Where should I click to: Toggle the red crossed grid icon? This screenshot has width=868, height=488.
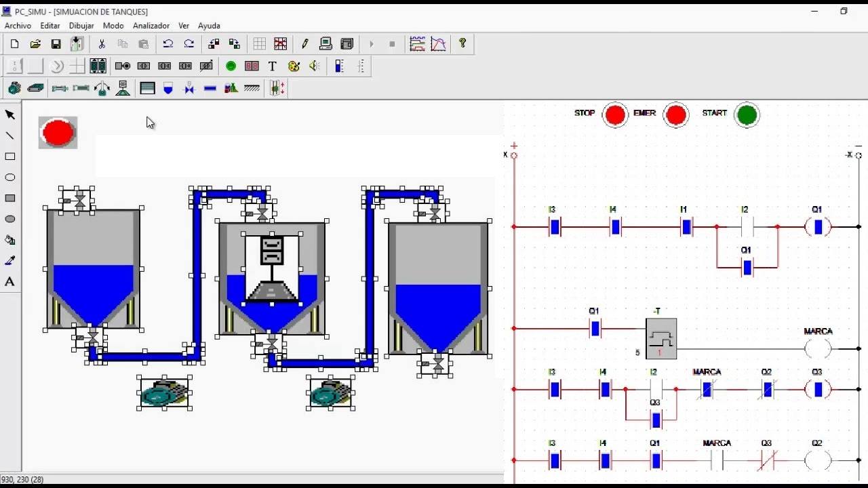(x=280, y=44)
